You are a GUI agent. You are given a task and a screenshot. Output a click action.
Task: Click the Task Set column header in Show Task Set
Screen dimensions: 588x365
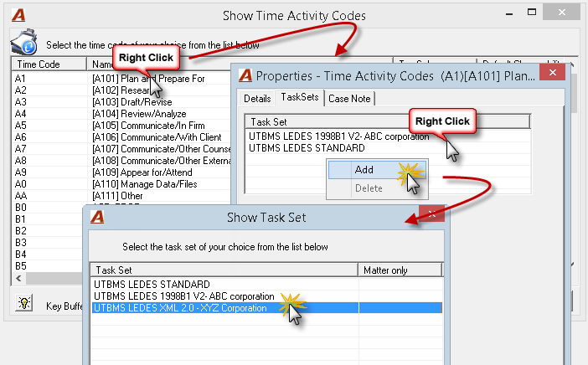click(x=224, y=270)
